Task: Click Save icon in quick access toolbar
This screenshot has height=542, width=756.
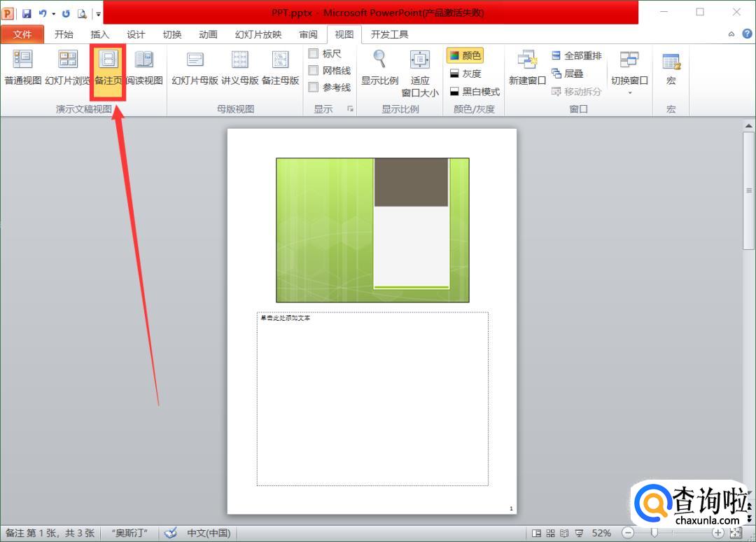Action: click(x=27, y=13)
